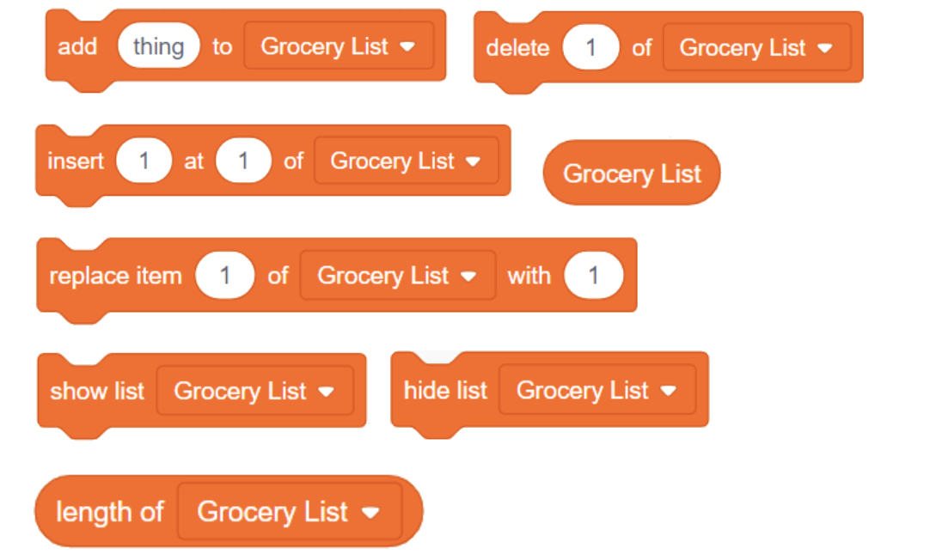942x560 pixels.
Task: Click the 'replace item' block label
Action: 115,276
